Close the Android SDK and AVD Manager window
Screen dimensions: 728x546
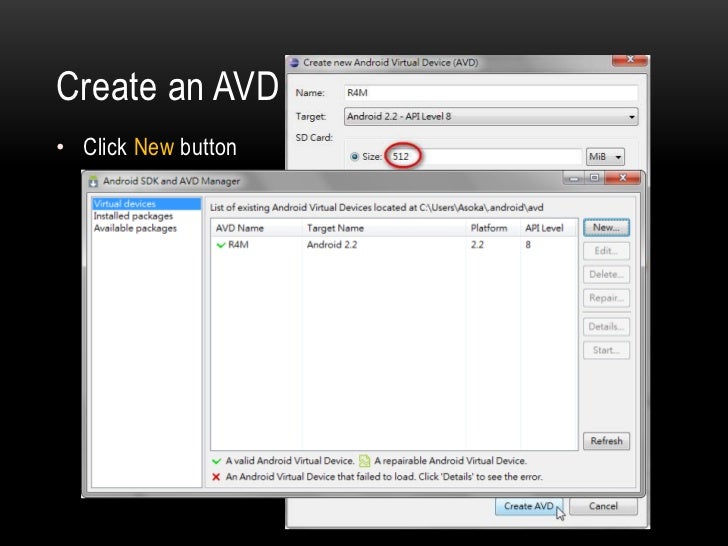(623, 178)
